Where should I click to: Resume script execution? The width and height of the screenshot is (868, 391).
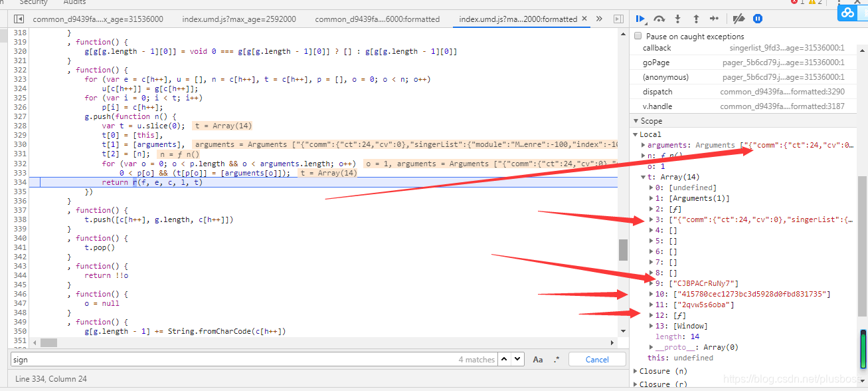click(640, 19)
